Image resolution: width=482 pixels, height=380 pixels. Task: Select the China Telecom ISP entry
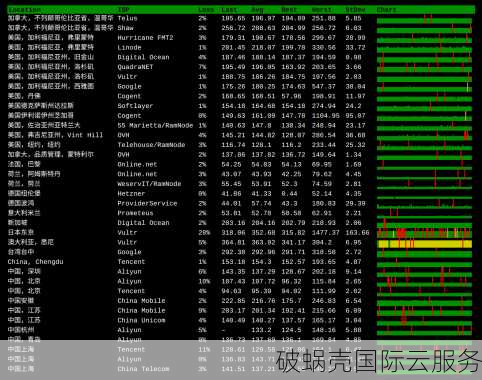coord(143,369)
